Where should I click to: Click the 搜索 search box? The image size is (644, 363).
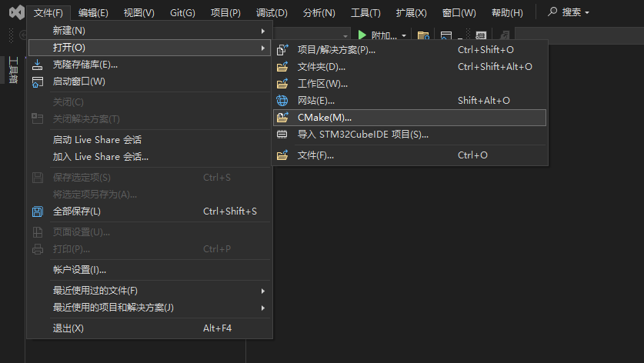tap(569, 12)
